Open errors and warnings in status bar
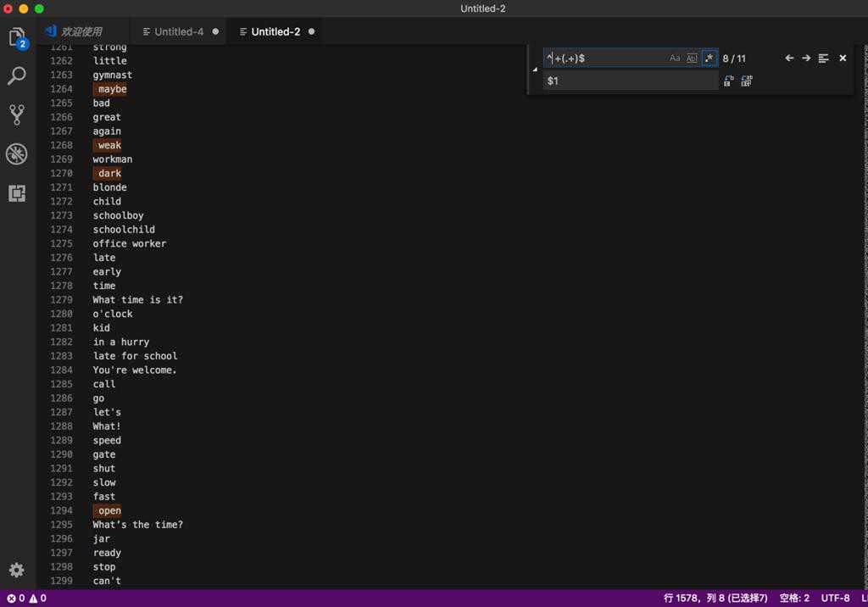 26,599
